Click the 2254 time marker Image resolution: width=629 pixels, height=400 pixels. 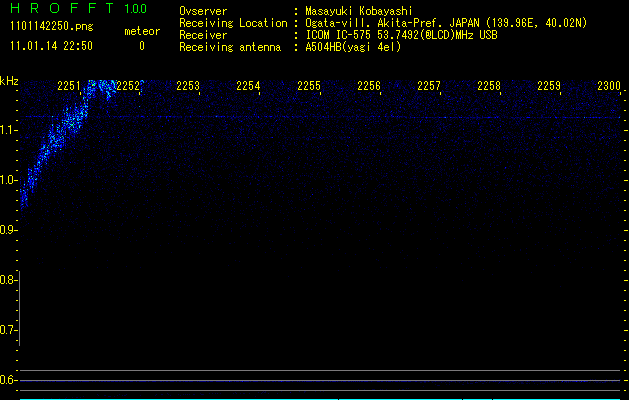[x=248, y=86]
